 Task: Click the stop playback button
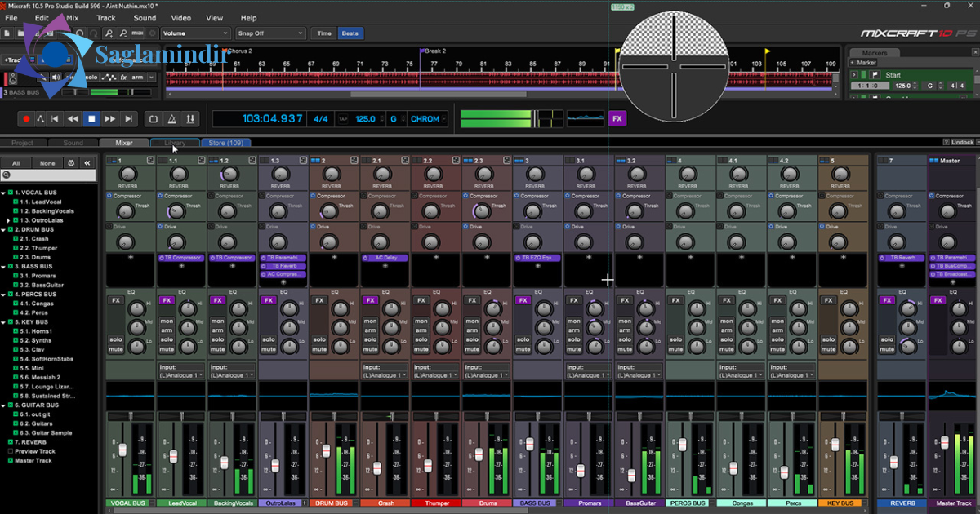click(91, 119)
